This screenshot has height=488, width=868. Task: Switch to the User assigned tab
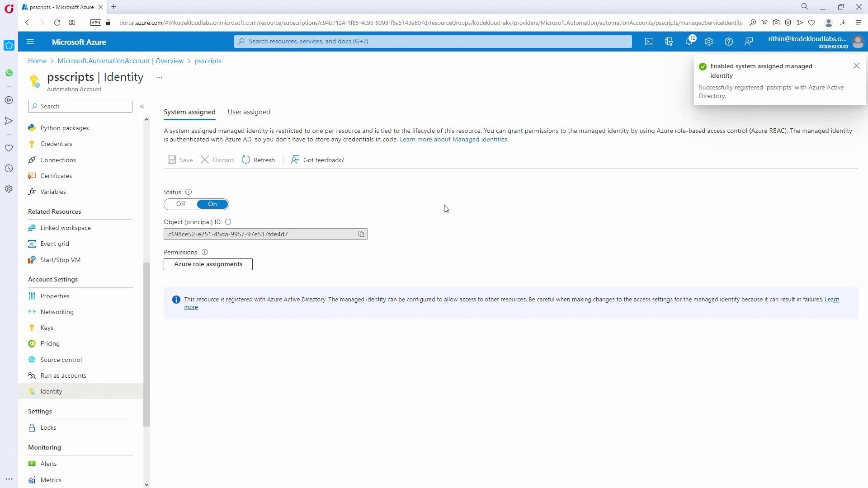click(249, 112)
